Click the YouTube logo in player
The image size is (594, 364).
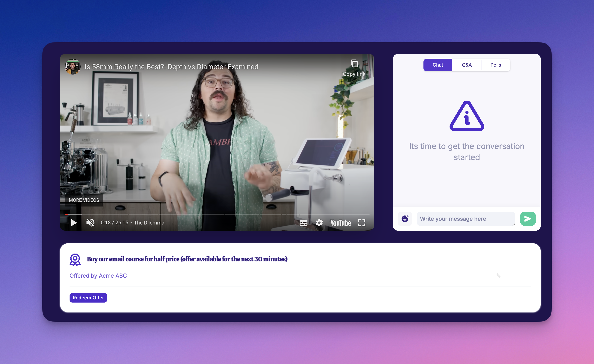(340, 223)
